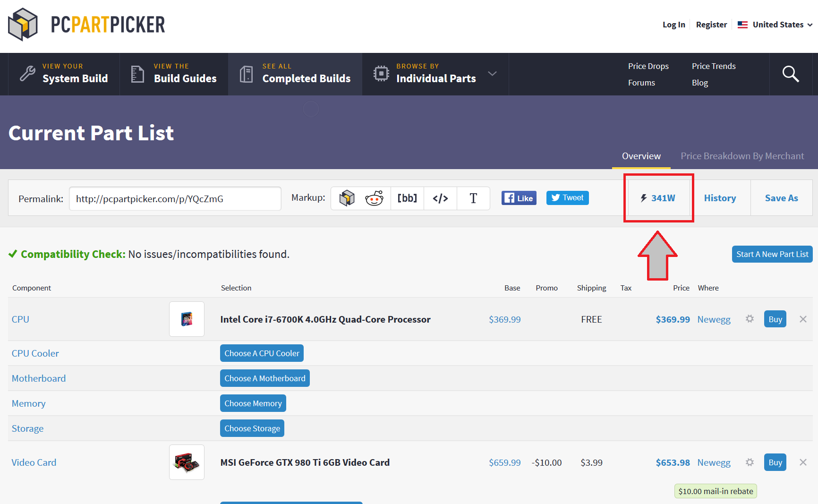The width and height of the screenshot is (818, 504).
Task: Click the $659.99 video card base price
Action: click(x=505, y=462)
